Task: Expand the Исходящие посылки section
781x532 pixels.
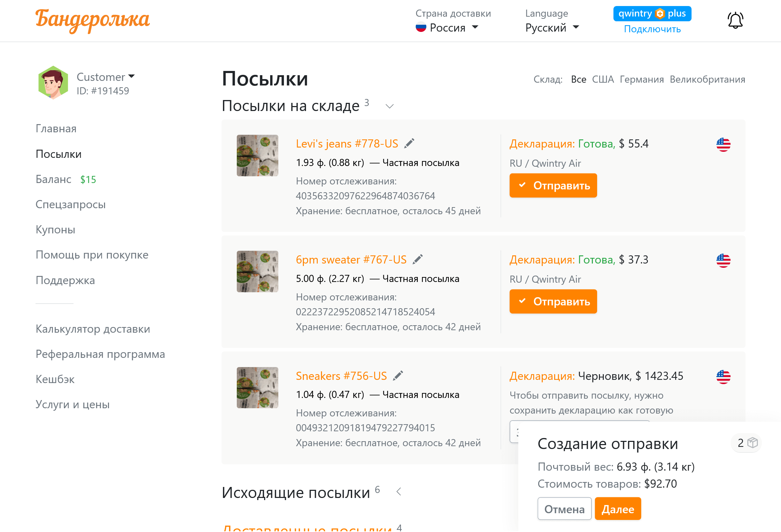Action: click(399, 492)
